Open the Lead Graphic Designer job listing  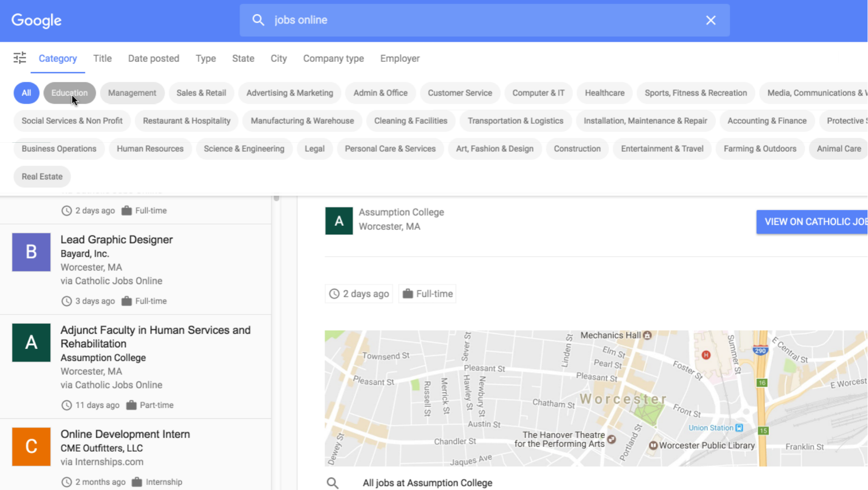pos(117,239)
